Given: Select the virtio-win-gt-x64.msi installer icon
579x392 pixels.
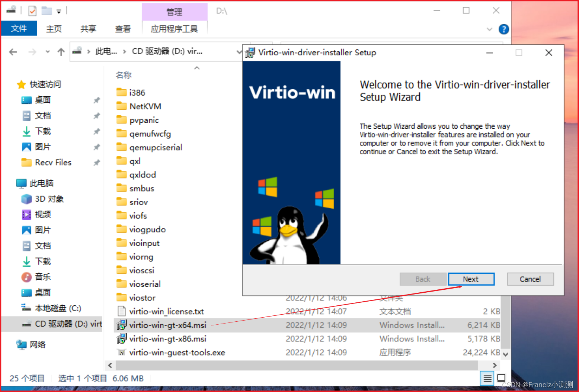Looking at the screenshot, I should point(121,325).
